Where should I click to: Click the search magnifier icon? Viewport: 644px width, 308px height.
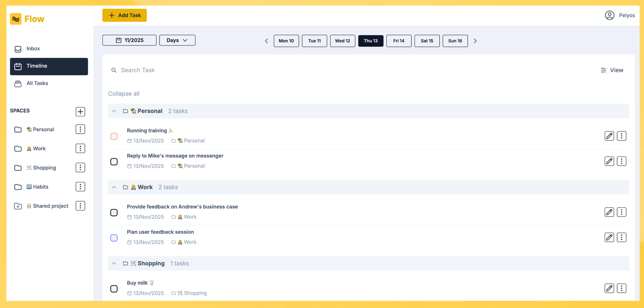pyautogui.click(x=114, y=70)
